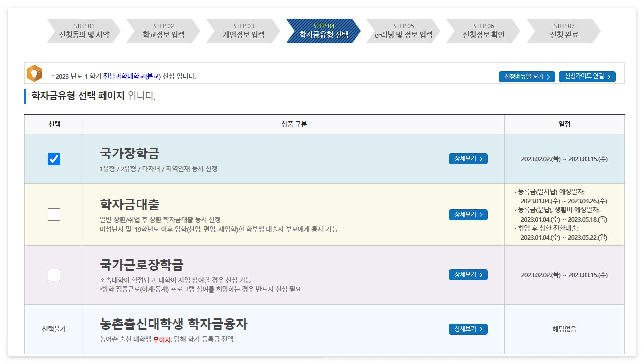The image size is (644, 364).
Task: Click the 선택불가 cell for 농촌출신대학생 row
Action: click(54, 329)
